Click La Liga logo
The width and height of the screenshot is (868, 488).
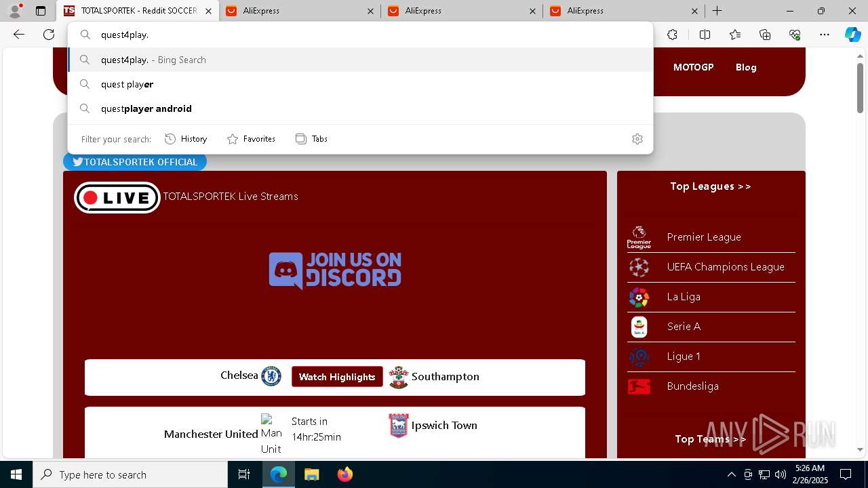click(639, 297)
